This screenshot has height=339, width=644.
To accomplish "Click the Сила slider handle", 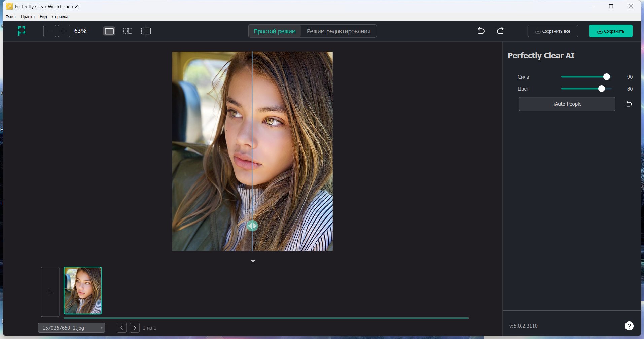I will point(606,77).
